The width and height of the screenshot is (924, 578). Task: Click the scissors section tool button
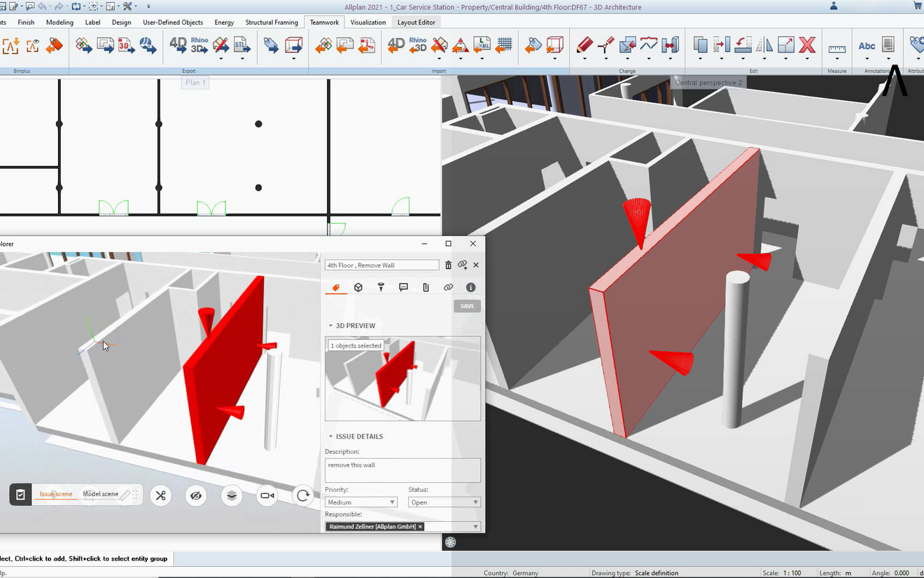[x=161, y=495]
